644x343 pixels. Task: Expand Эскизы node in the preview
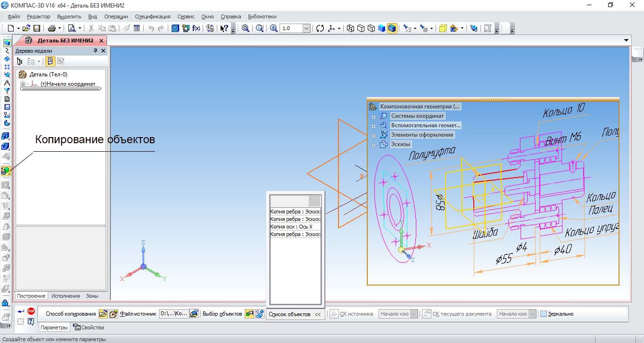(373, 145)
